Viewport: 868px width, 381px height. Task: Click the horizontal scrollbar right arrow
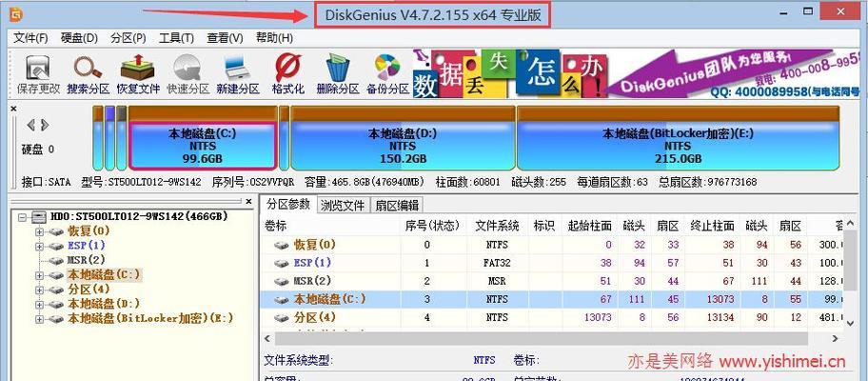(x=836, y=338)
